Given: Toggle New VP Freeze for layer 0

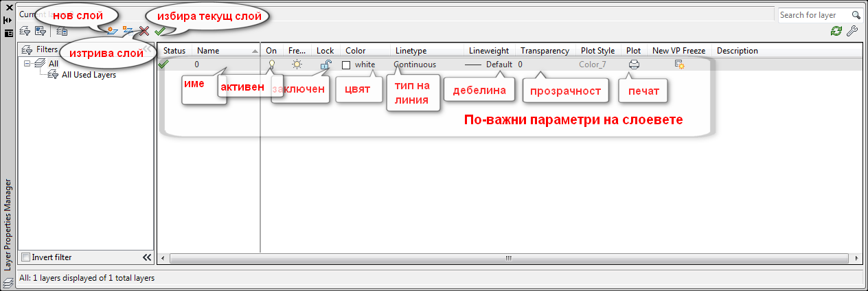Looking at the screenshot, I should 680,64.
